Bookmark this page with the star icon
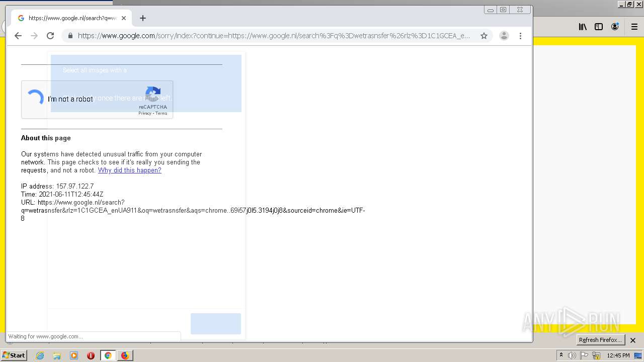 [484, 36]
